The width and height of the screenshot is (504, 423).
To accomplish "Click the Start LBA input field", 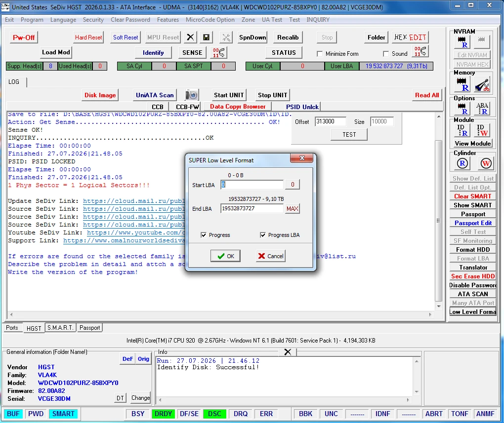I will 252,185.
